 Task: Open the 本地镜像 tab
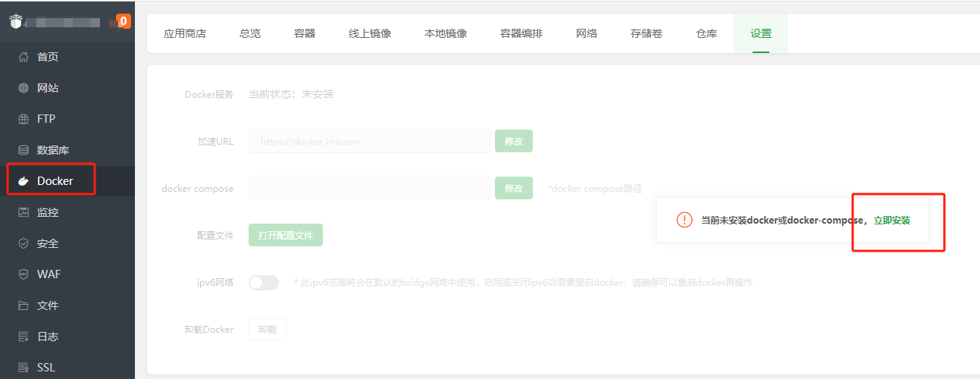[446, 33]
